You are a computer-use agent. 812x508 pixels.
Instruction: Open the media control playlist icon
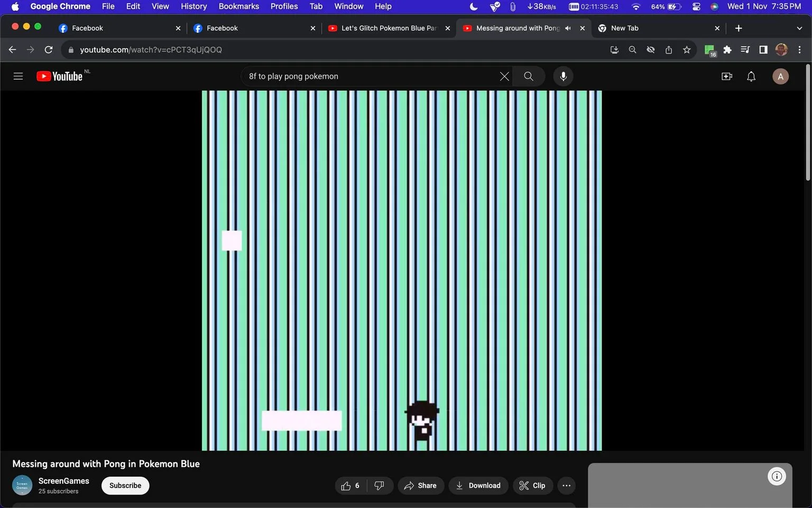tap(745, 50)
